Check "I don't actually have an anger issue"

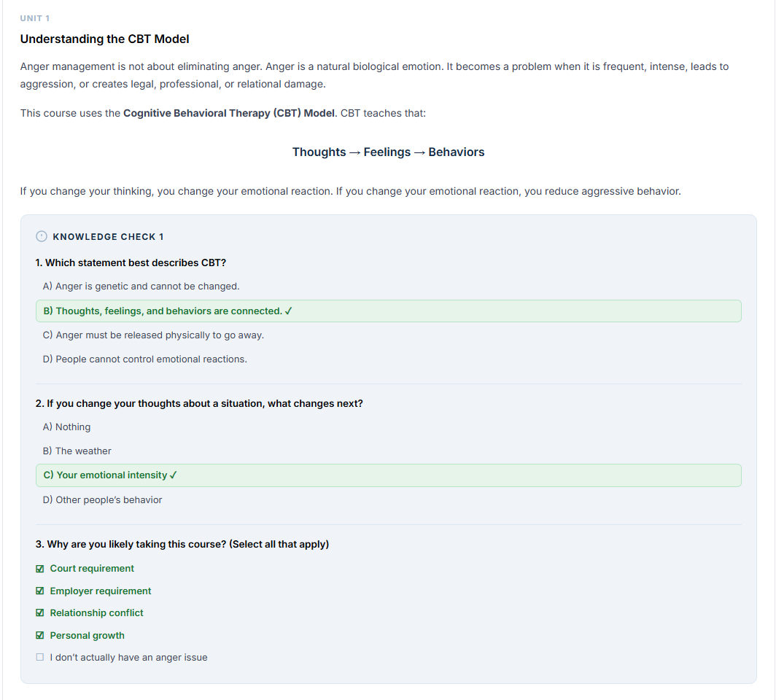click(40, 658)
